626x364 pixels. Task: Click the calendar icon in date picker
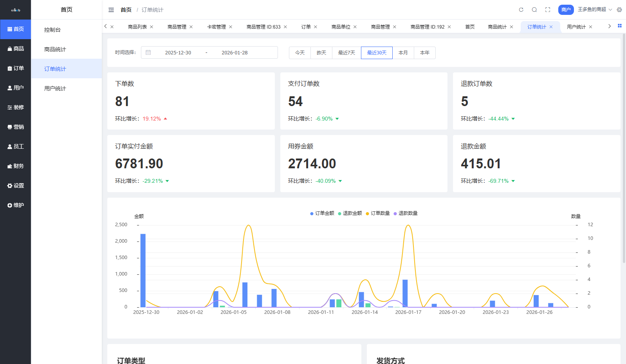[x=148, y=52]
